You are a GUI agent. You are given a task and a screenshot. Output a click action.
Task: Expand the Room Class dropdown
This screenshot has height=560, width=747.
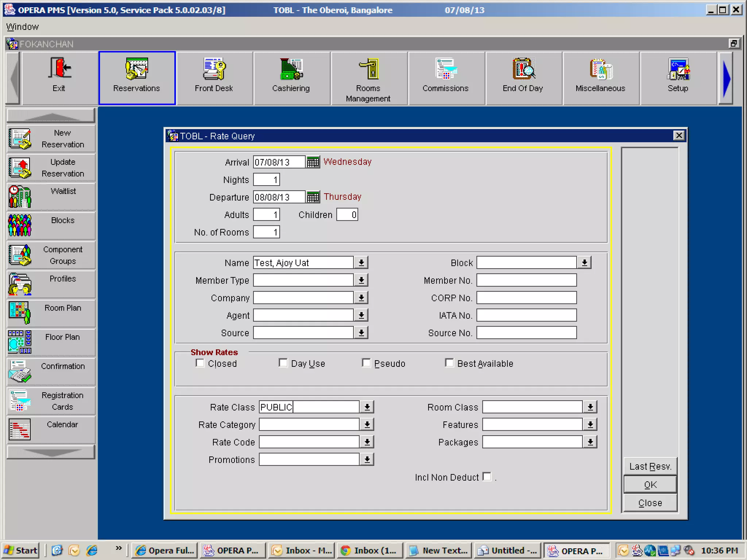590,407
